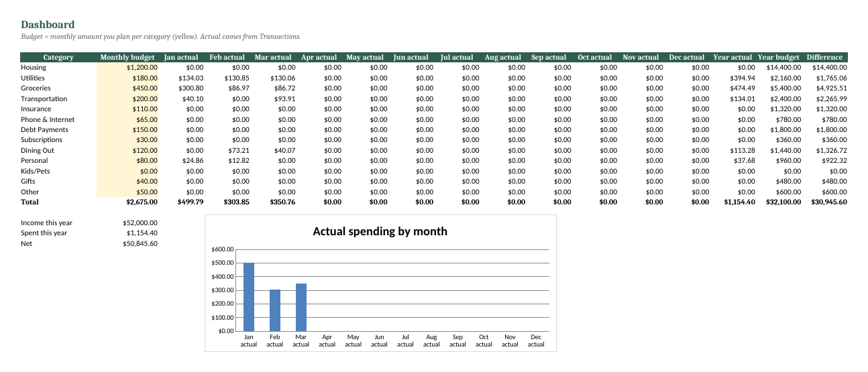Select the year budget total $32,100.00
868x372 pixels.
pos(783,202)
